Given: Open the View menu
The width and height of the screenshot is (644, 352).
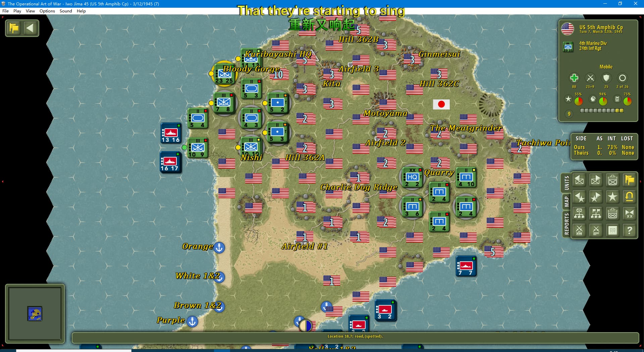Looking at the screenshot, I should [30, 11].
